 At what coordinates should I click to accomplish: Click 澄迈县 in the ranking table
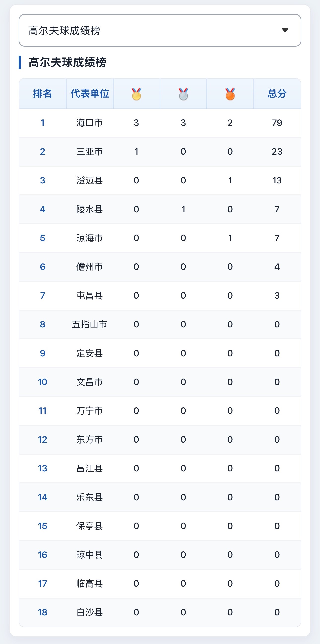pyautogui.click(x=90, y=180)
